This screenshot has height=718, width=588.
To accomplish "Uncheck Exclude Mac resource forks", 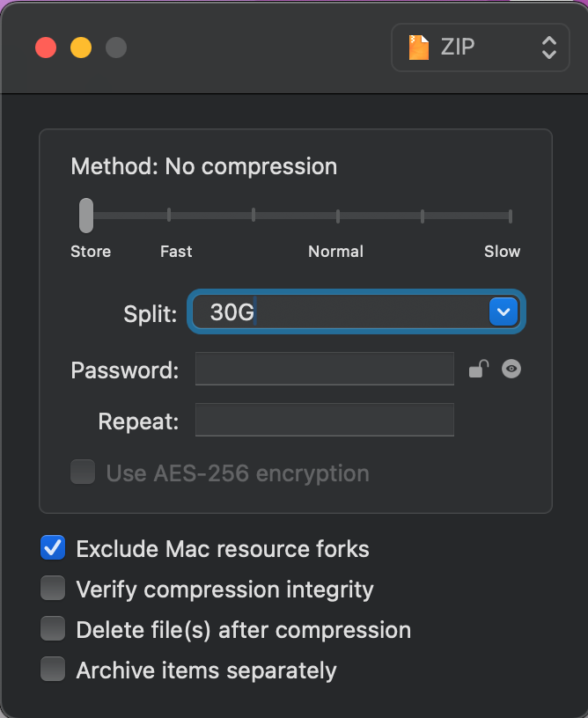I will [53, 548].
